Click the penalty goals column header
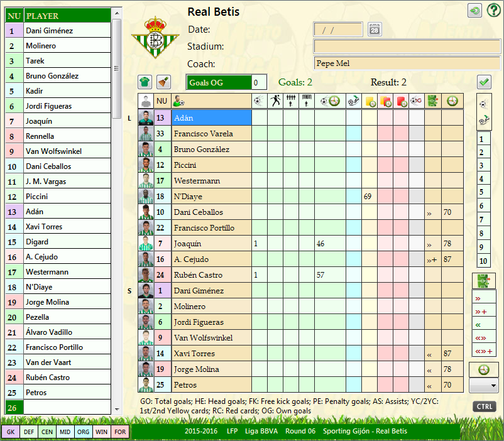Screen dimensions: 504x441 [307, 101]
